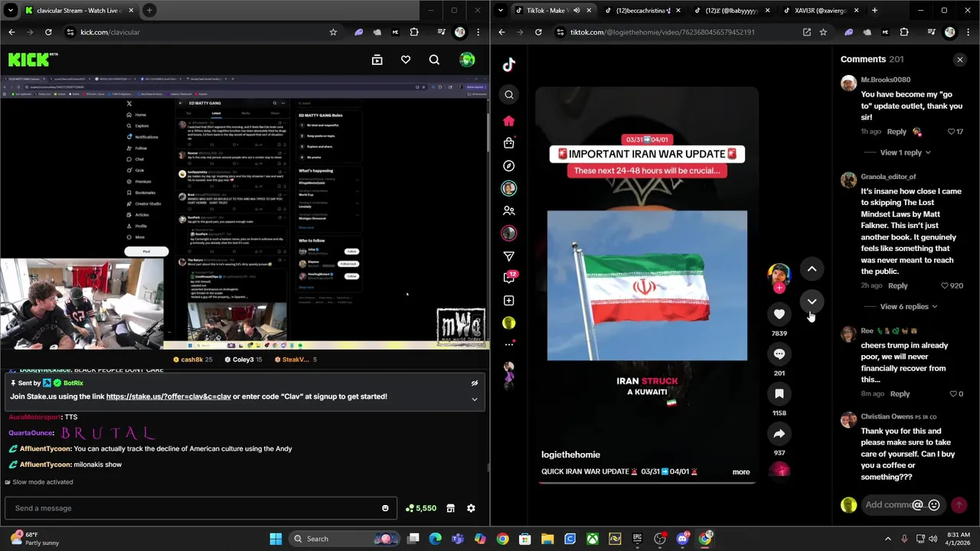Like the Iran video with heart icon
Screen dimensions: 980x551
tap(779, 314)
